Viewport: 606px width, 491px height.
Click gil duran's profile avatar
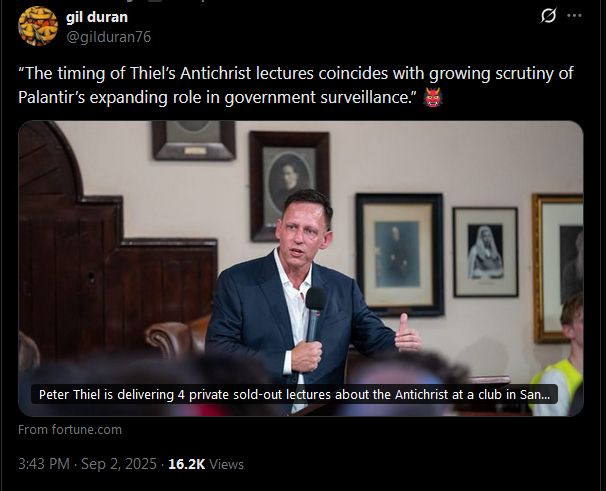38,26
